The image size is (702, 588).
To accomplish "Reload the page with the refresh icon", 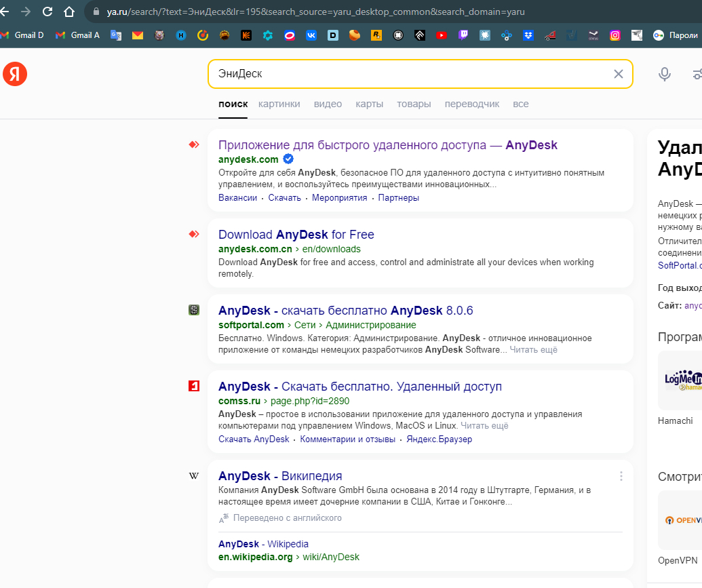I will pyautogui.click(x=47, y=12).
